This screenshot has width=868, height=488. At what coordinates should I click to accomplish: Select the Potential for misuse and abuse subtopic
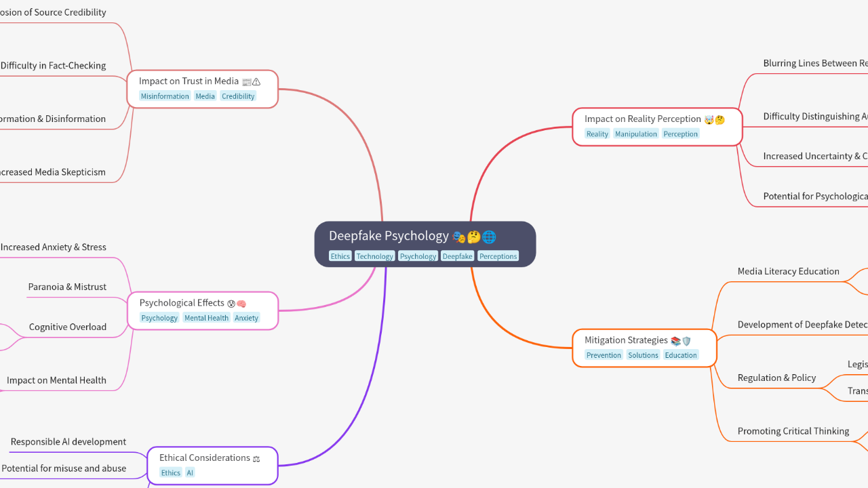(x=64, y=468)
